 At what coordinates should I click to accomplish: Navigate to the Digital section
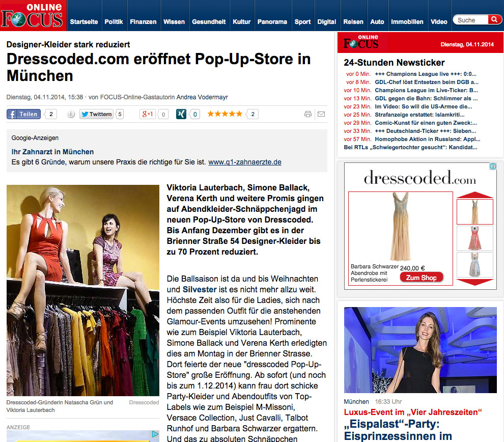click(326, 22)
